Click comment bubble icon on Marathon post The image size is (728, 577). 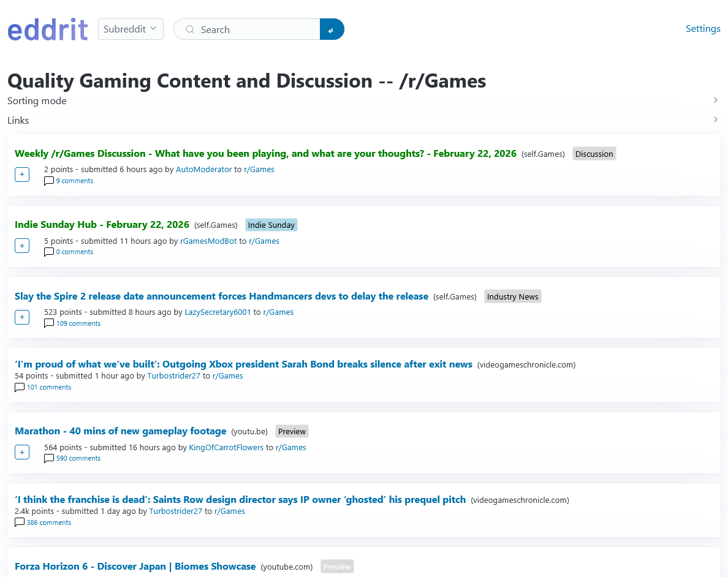[x=49, y=458]
